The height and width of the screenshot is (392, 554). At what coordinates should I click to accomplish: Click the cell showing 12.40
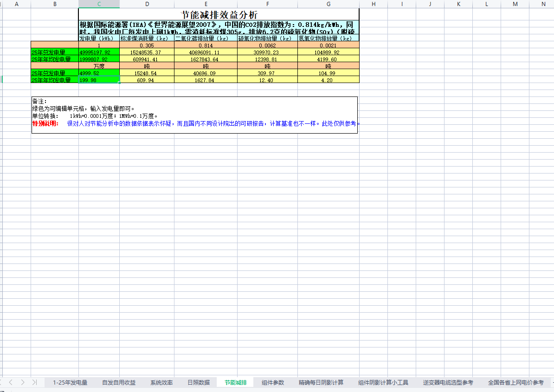[x=267, y=80]
